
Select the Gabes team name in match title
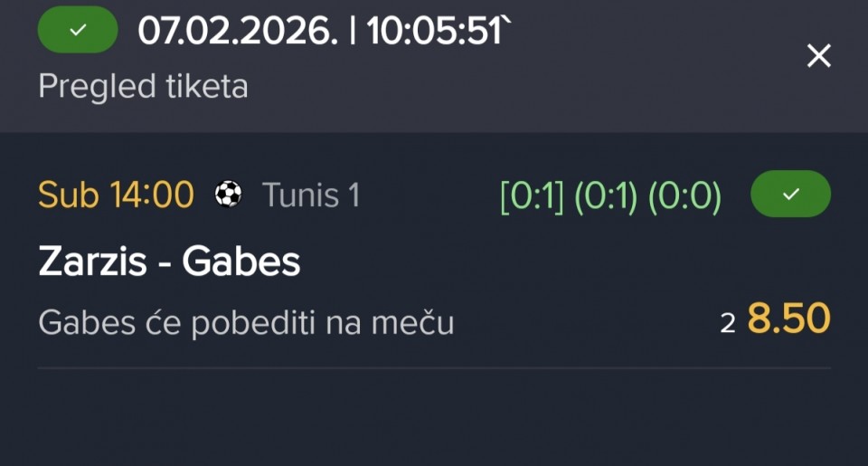click(241, 262)
